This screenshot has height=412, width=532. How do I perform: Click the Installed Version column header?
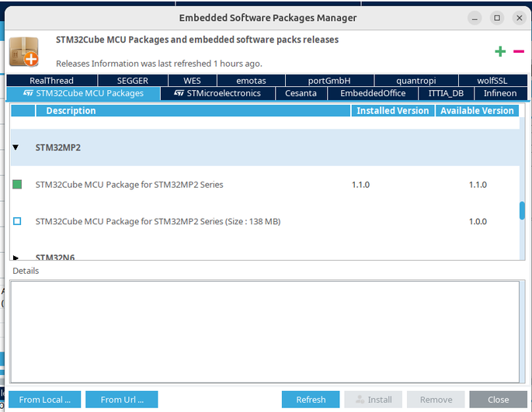(393, 110)
